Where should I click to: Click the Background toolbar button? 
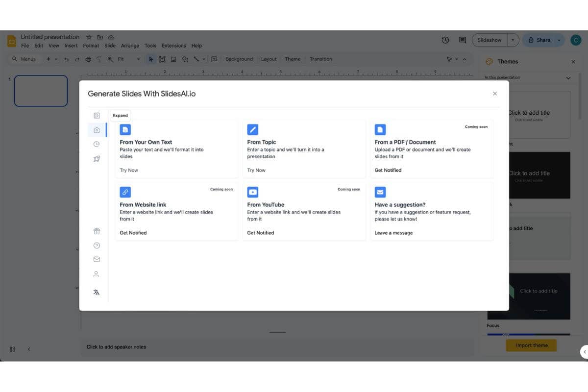239,59
